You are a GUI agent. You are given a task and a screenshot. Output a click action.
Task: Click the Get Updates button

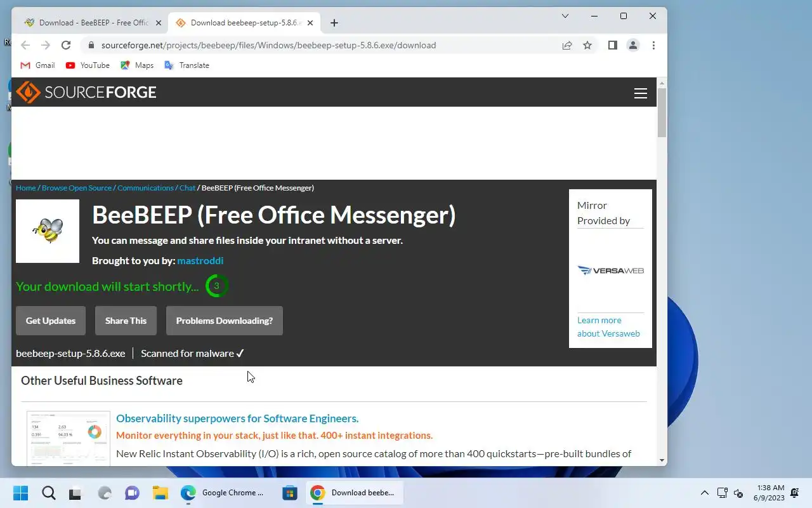(51, 321)
